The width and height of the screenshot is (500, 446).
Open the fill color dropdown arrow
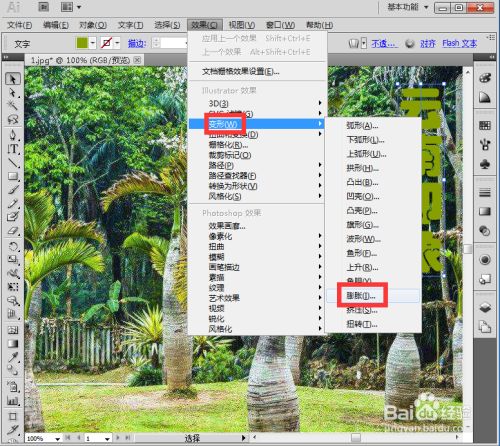coord(93,43)
